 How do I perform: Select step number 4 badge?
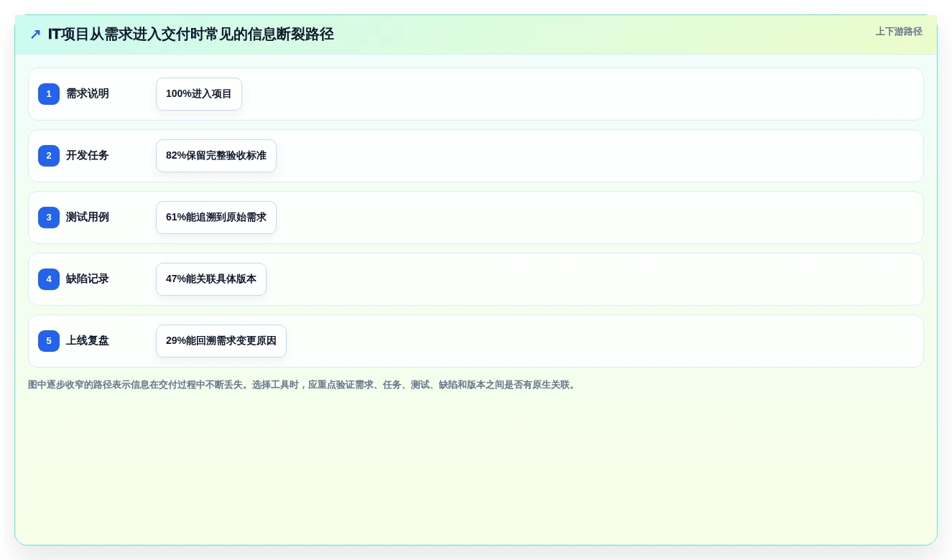tap(49, 279)
